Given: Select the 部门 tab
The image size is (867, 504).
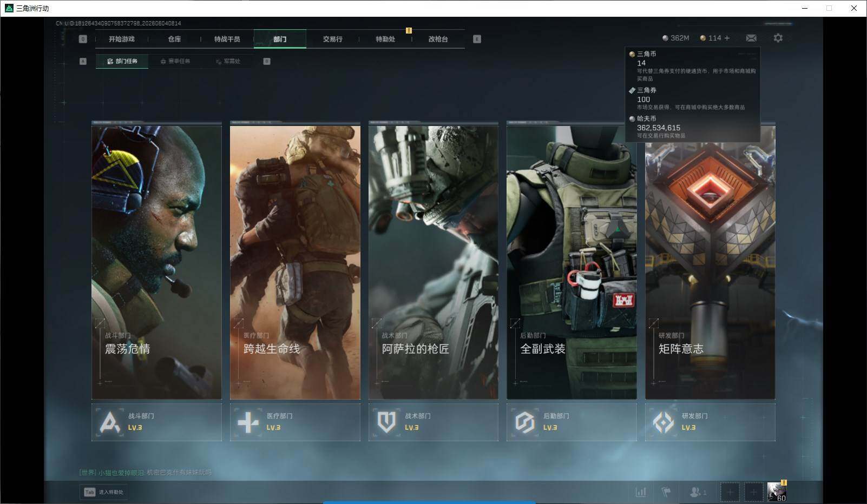Looking at the screenshot, I should pyautogui.click(x=280, y=39).
